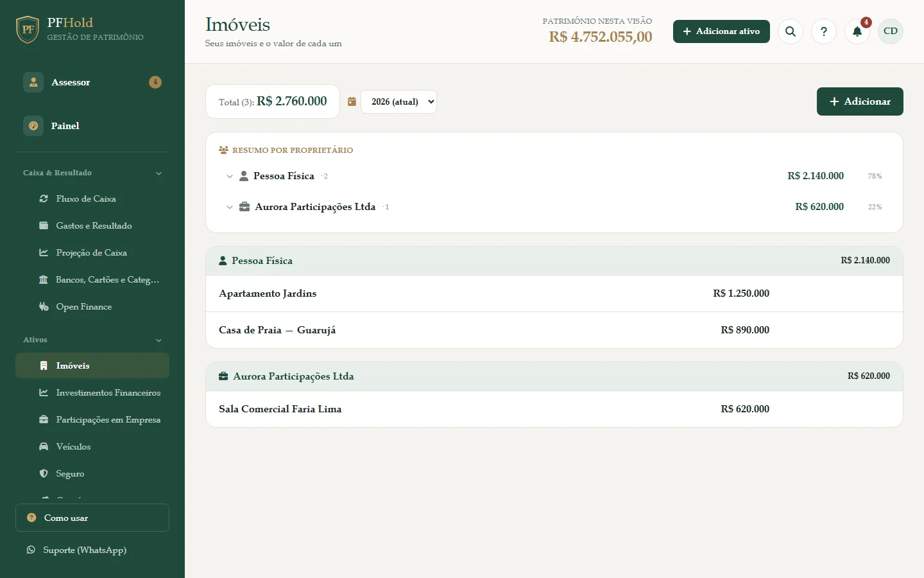The width and height of the screenshot is (924, 578).
Task: Click the 78% share label
Action: pos(875,176)
